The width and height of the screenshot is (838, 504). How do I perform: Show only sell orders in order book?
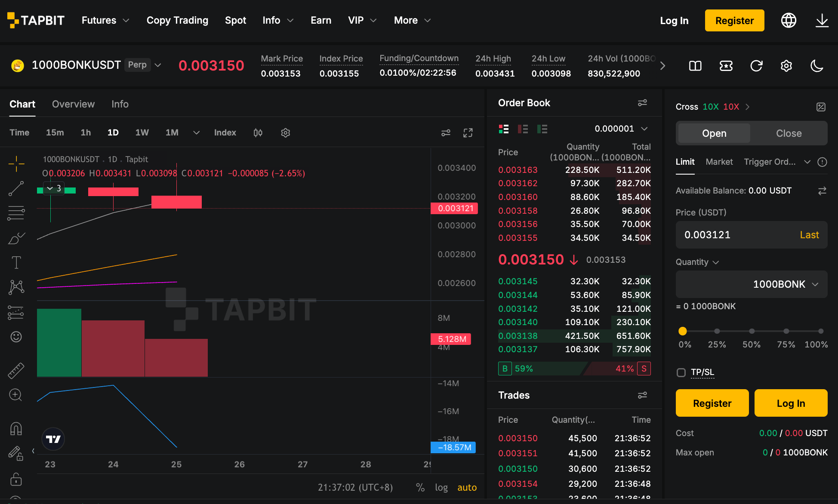pos(523,129)
